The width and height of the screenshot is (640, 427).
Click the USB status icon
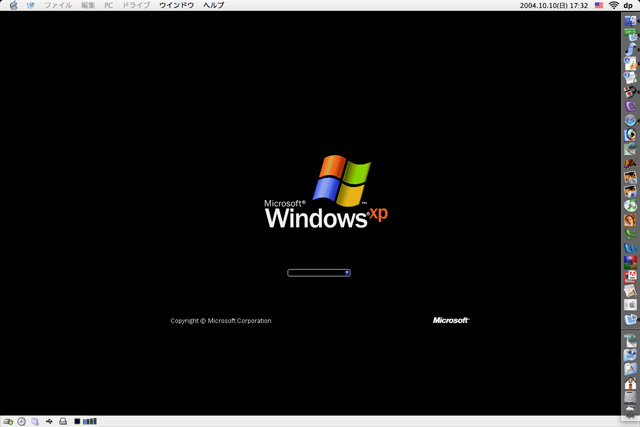[x=49, y=421]
